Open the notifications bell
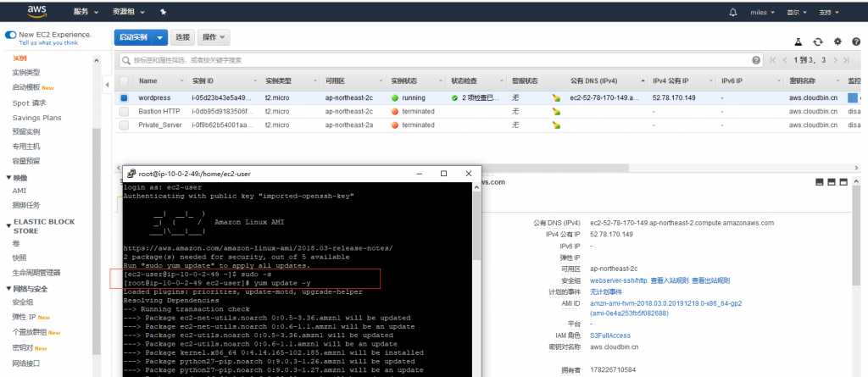Viewport: 868px width, 377px height. [733, 12]
